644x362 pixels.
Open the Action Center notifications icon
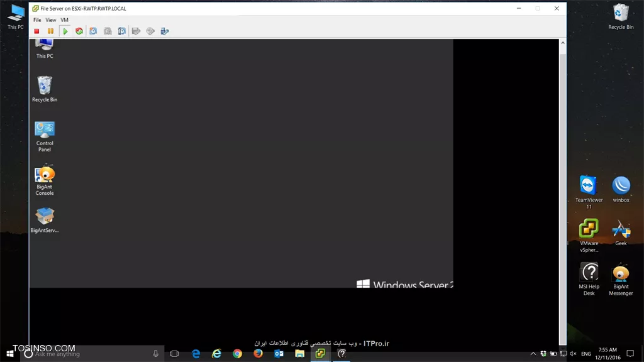pyautogui.click(x=630, y=353)
